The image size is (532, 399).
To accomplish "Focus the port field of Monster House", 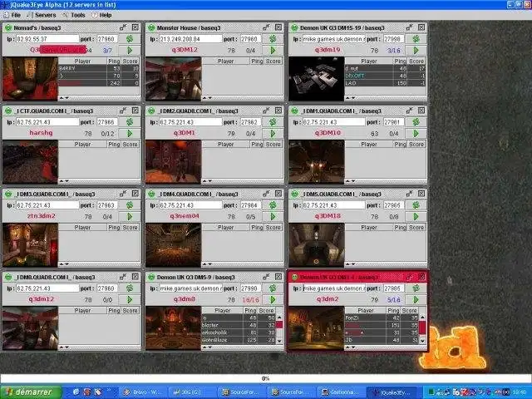I will pyautogui.click(x=251, y=39).
